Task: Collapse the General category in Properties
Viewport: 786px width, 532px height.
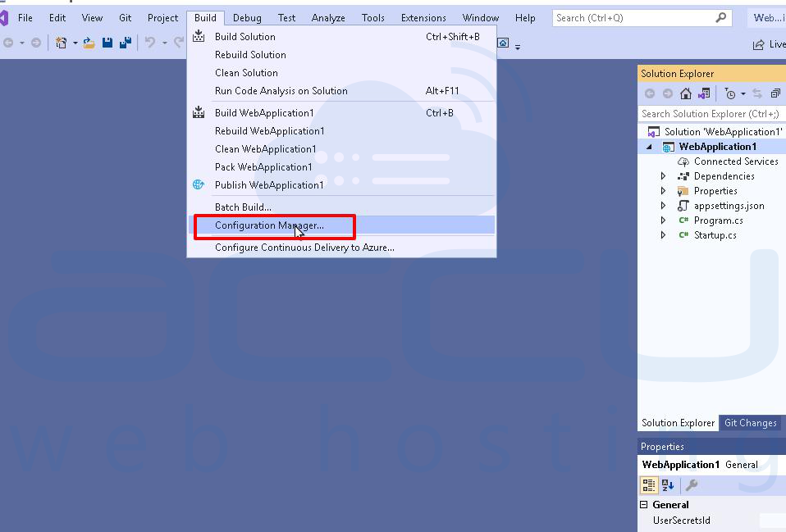Action: point(643,505)
